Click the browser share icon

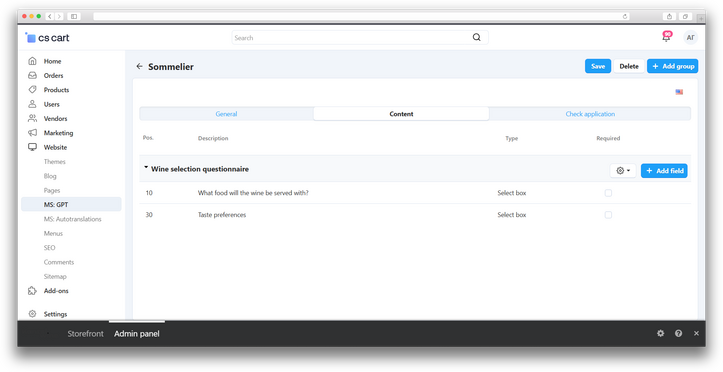(670, 16)
